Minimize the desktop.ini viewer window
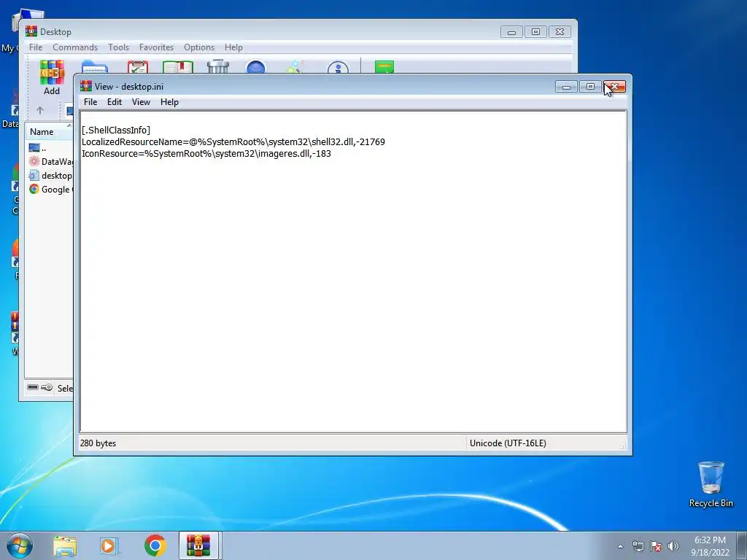747x560 pixels. 566,87
